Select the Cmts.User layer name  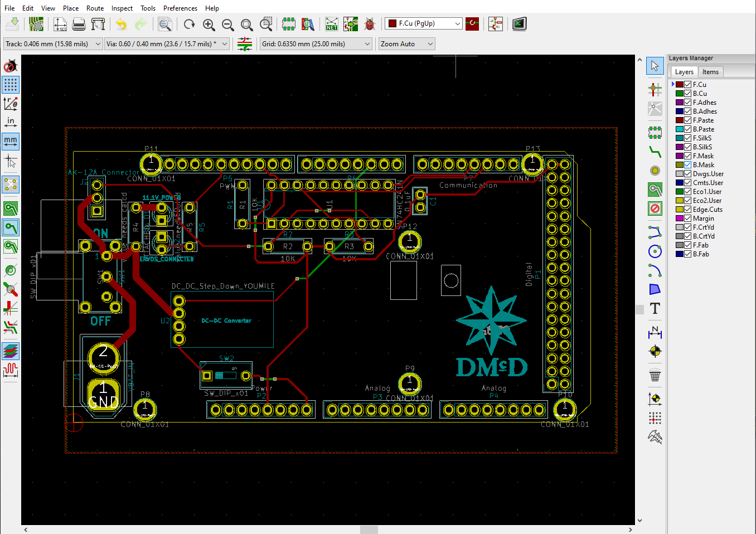(708, 183)
